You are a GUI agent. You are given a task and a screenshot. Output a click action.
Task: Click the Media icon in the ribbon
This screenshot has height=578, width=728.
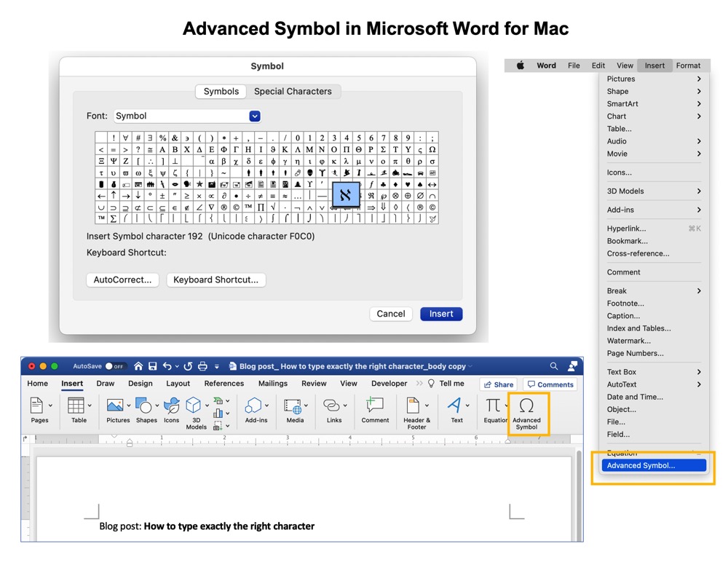293,405
